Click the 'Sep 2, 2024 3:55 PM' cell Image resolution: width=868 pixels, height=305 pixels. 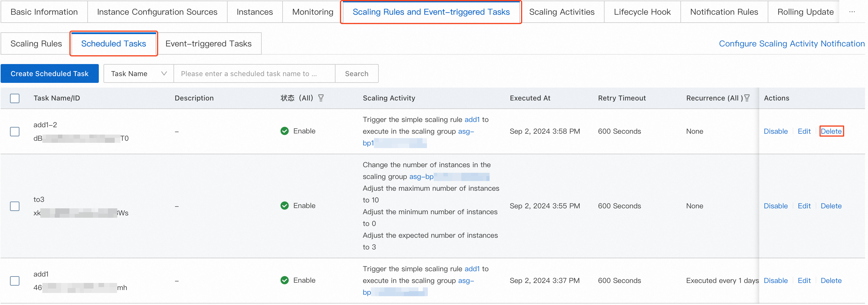point(545,206)
